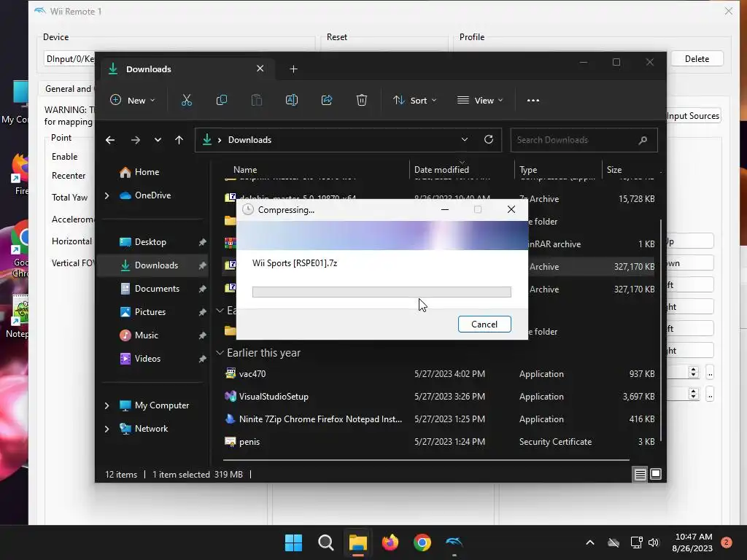Go back with the left arrow
This screenshot has height=560, width=747.
(x=110, y=140)
